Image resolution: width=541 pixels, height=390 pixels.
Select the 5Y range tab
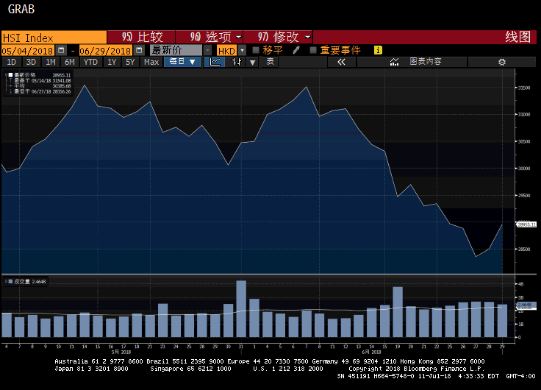point(130,62)
